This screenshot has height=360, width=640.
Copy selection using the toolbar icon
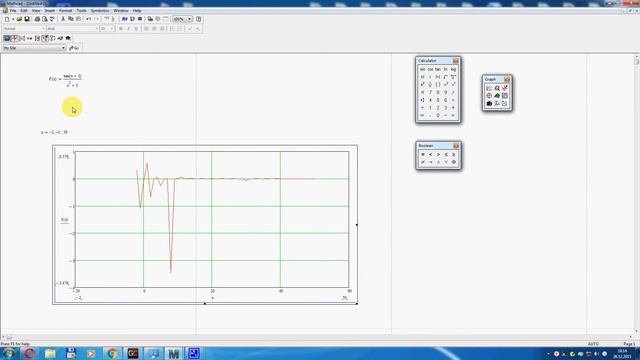[x=71, y=19]
